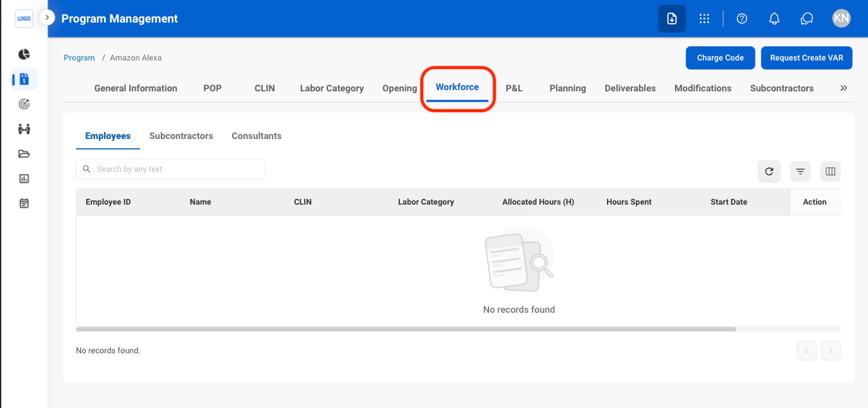Open the Labor Category tab

pyautogui.click(x=332, y=88)
